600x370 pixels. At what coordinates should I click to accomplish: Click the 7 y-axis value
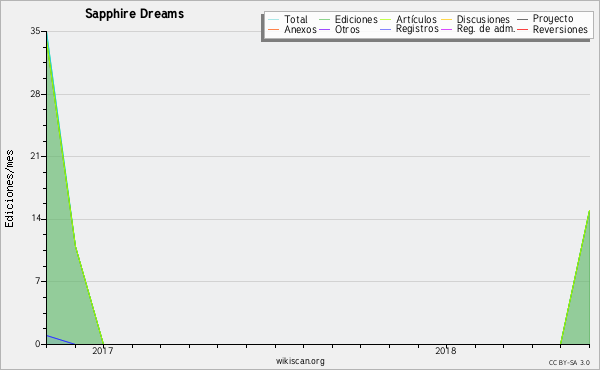click(x=38, y=281)
